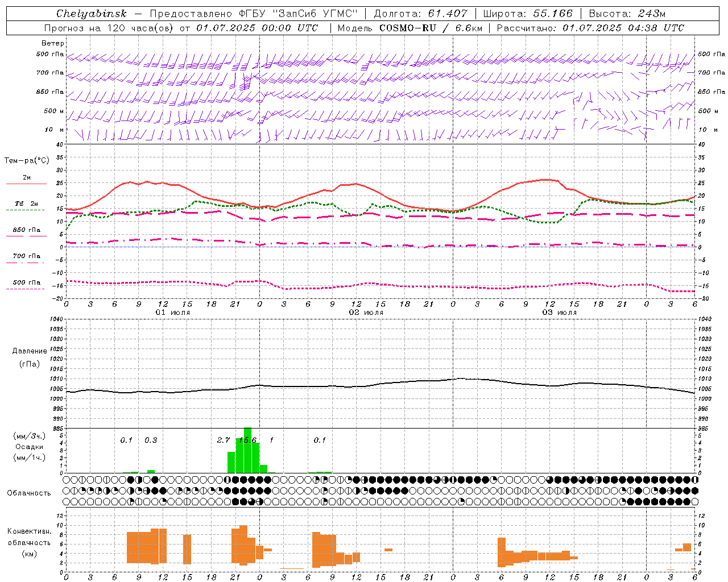The height and width of the screenshot is (582, 728).
Task: Click 'Рассчитано: 01.07.2025 04:38 UTC' text
Action: (590, 28)
